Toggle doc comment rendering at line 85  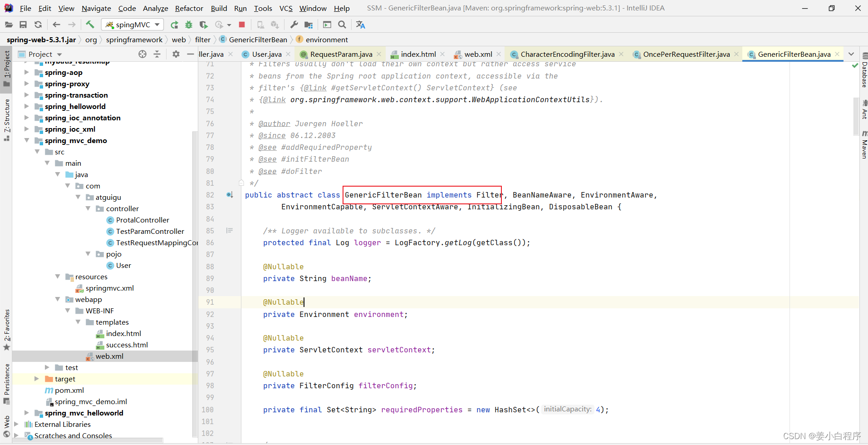pos(230,231)
